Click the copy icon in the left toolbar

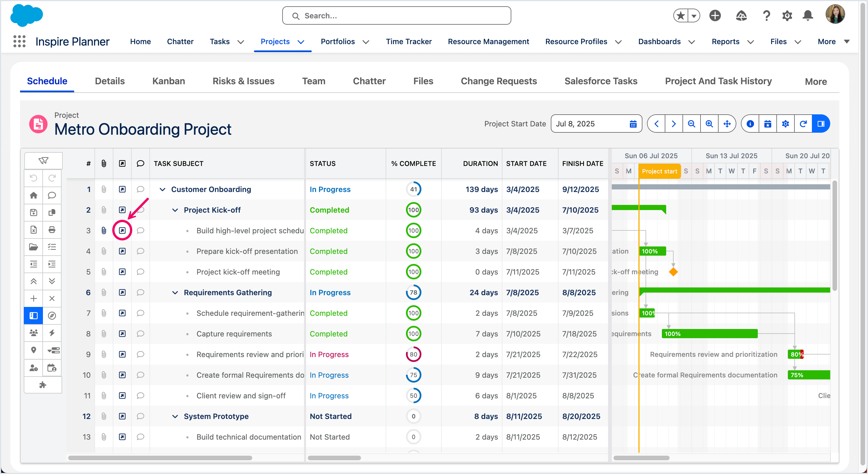[52, 212]
